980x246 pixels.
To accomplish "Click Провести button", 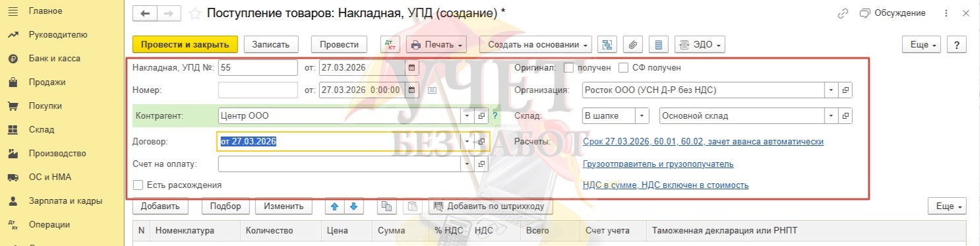I will click(339, 44).
